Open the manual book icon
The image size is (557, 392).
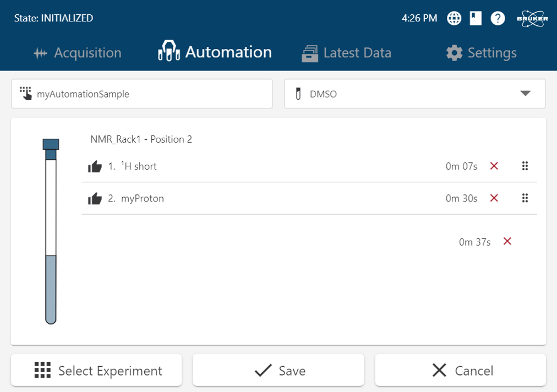(476, 18)
